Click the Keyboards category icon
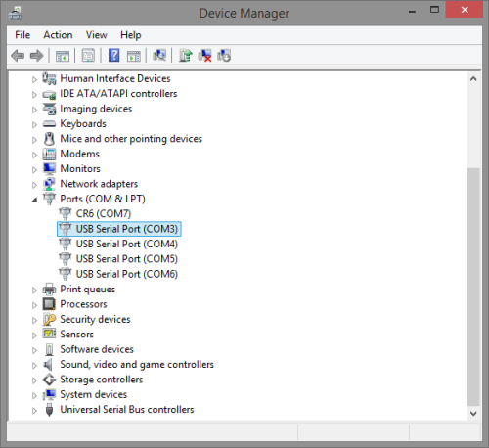The image size is (489, 448). tap(49, 124)
